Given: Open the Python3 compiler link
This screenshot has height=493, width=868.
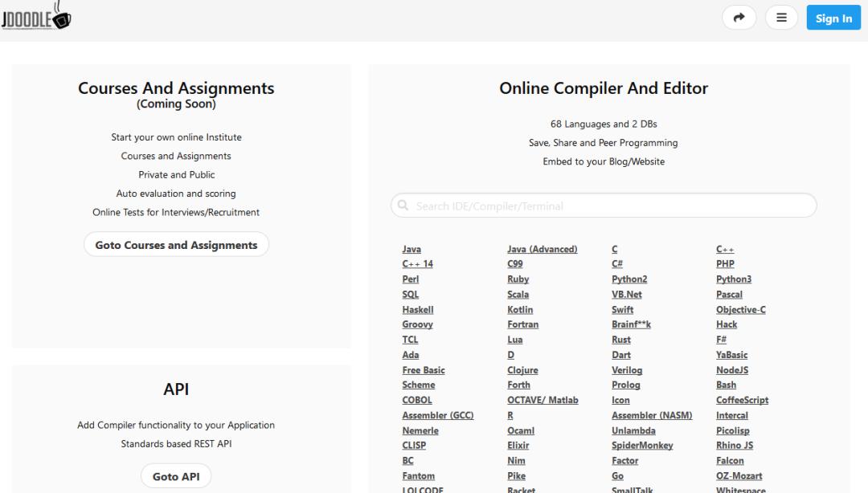Looking at the screenshot, I should 734,279.
